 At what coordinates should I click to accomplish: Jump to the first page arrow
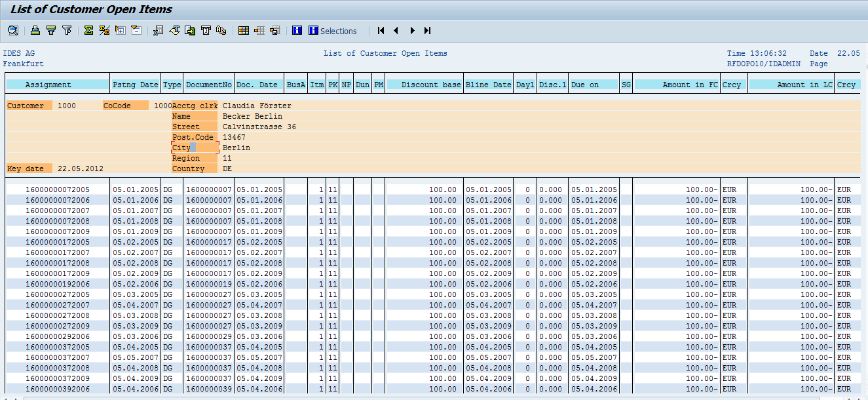tap(381, 30)
